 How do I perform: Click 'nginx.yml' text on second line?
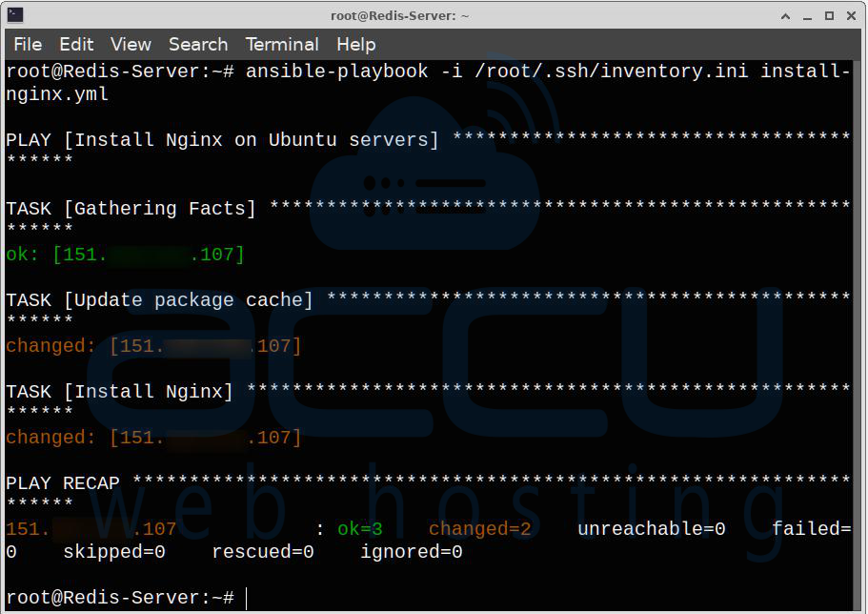[57, 94]
